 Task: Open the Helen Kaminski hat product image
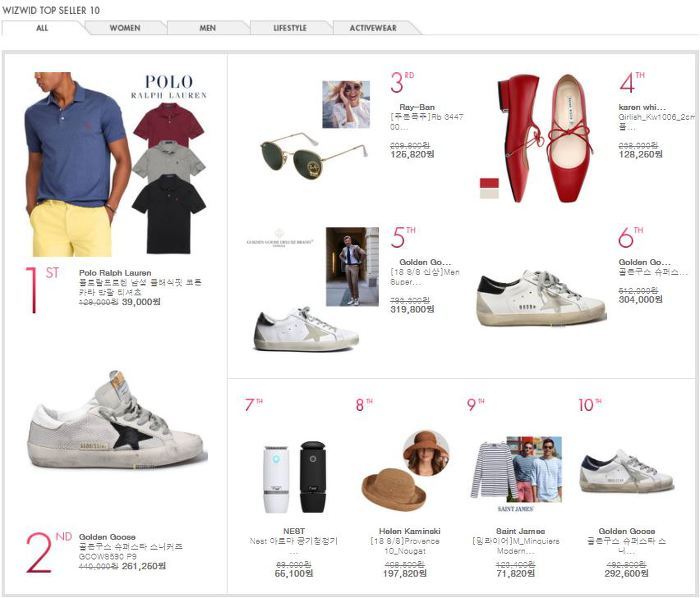(405, 472)
